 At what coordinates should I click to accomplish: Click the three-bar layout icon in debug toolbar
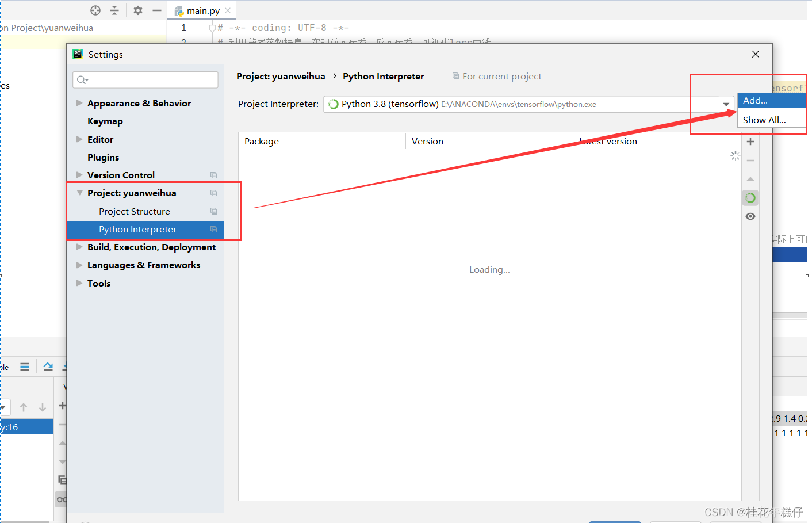pyautogui.click(x=25, y=367)
